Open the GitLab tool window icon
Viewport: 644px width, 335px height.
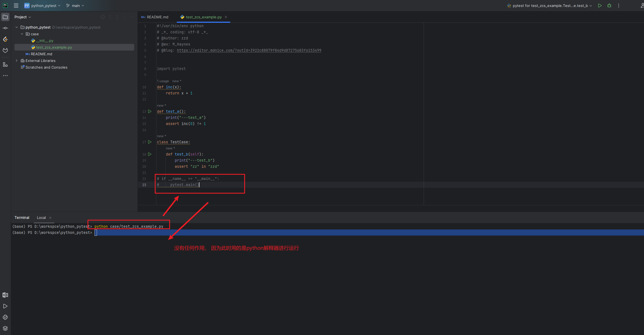pos(5,50)
